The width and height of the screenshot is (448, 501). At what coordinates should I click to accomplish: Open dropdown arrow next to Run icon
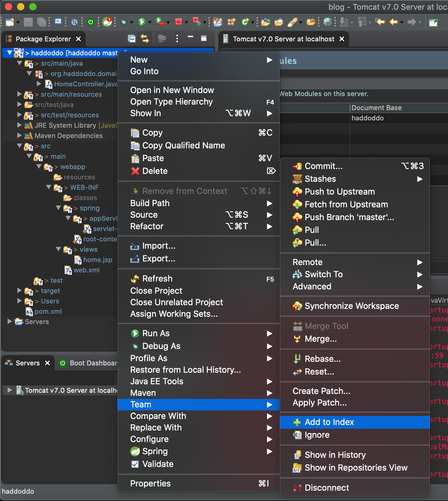(150, 22)
